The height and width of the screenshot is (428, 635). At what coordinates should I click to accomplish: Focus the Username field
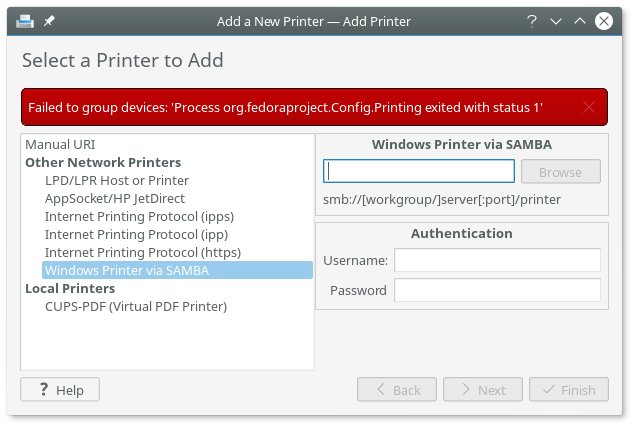[497, 260]
